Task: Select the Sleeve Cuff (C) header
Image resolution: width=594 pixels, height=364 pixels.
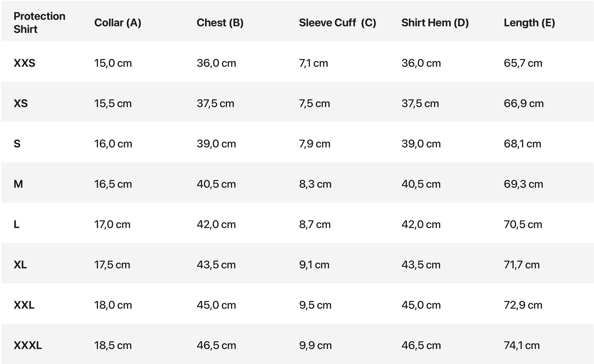Action: click(337, 23)
